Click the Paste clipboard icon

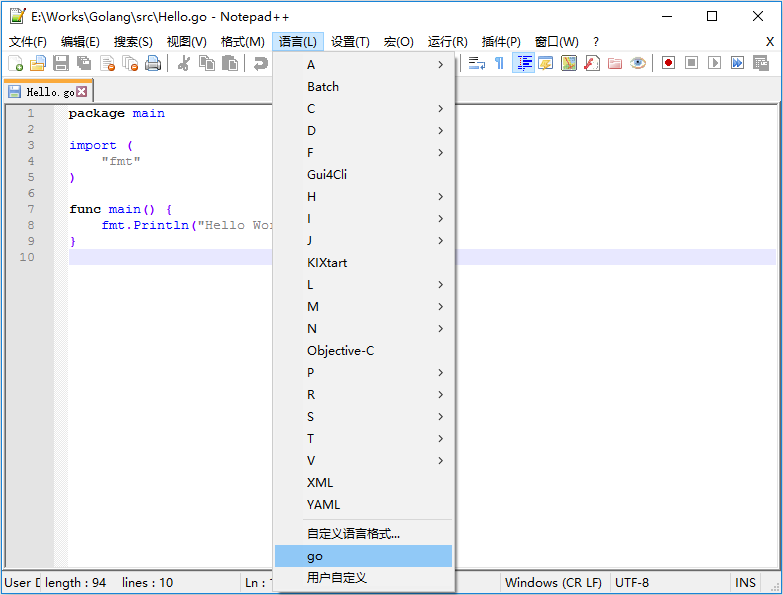click(230, 63)
